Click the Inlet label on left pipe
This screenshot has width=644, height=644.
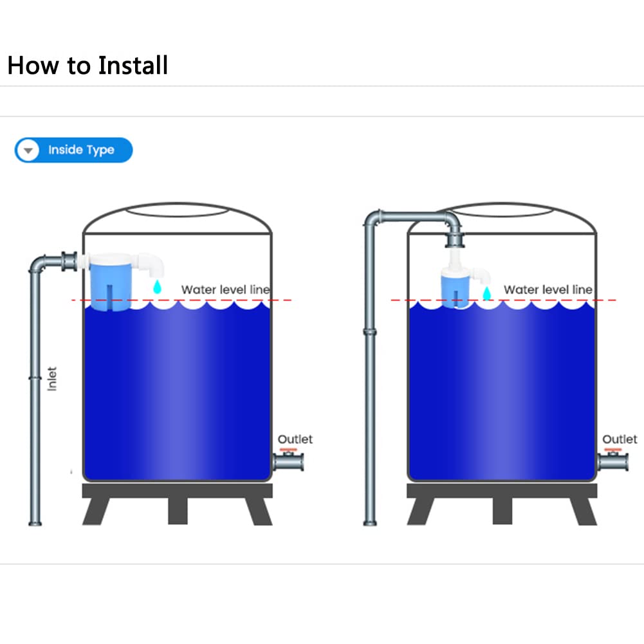51,379
